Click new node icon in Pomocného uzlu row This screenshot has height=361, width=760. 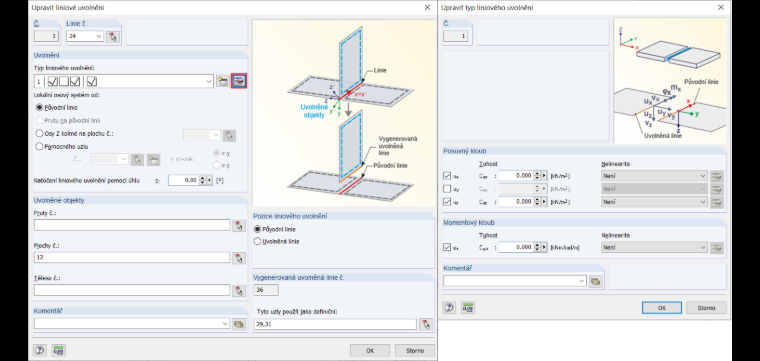click(153, 159)
